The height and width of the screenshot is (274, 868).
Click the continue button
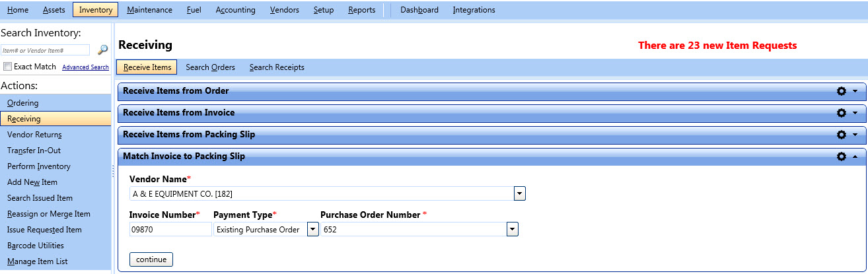pos(151,259)
